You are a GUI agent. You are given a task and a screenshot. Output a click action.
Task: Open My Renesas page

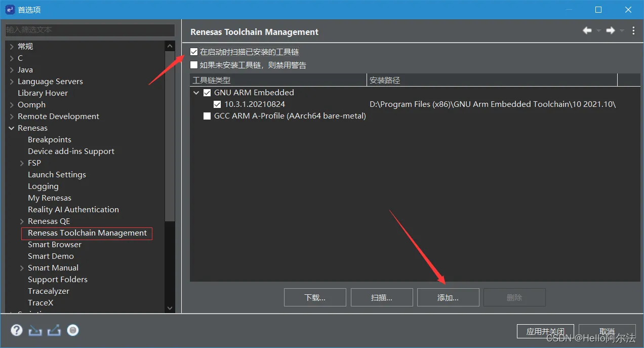point(50,198)
